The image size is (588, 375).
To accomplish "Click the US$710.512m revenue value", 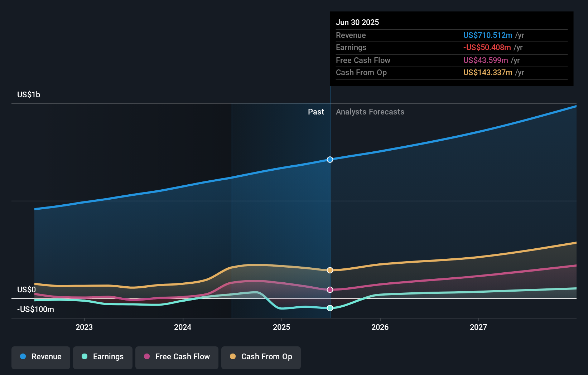I will click(487, 35).
